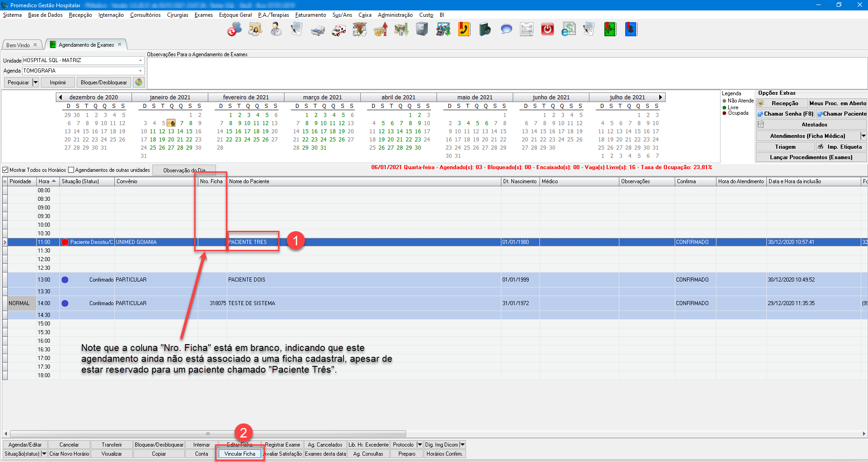Expand the Protocolo dropdown arrow
The height and width of the screenshot is (462, 868).
[420, 445]
